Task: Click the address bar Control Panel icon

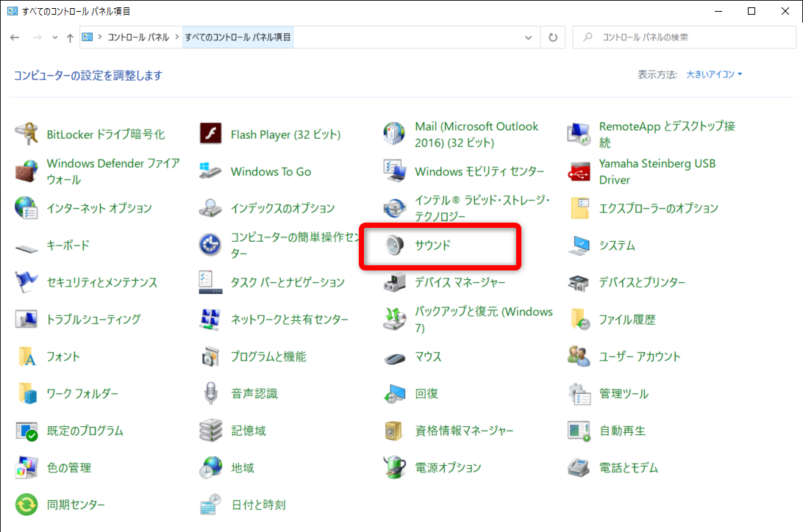Action: click(88, 37)
